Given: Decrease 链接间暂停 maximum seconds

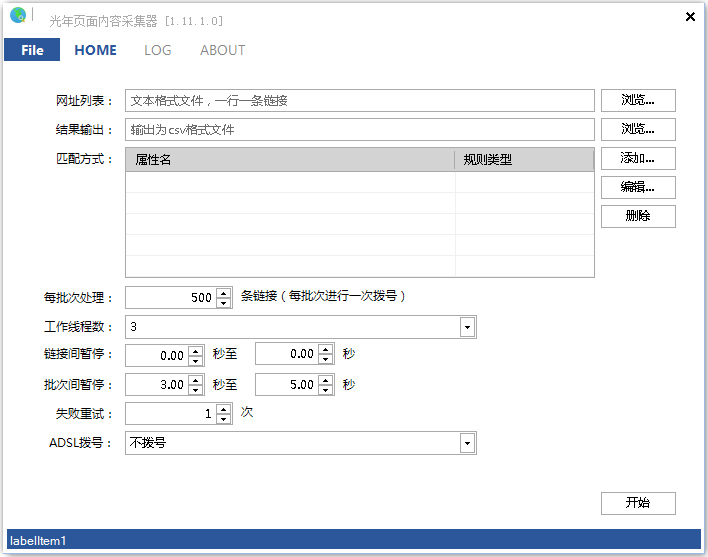Looking at the screenshot, I should [x=326, y=359].
